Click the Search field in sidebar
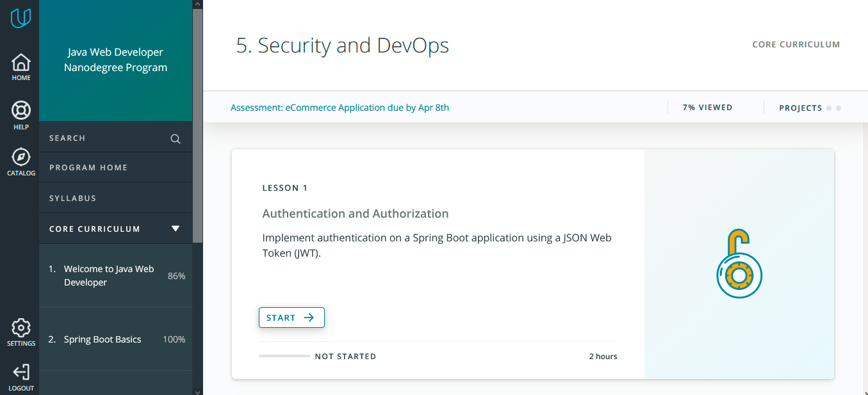 (102, 138)
